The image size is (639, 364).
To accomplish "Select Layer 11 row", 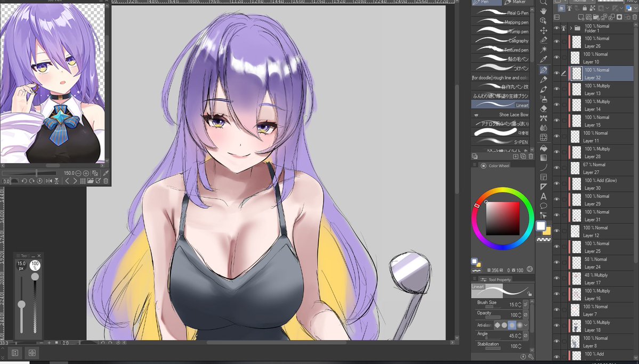I will click(601, 136).
